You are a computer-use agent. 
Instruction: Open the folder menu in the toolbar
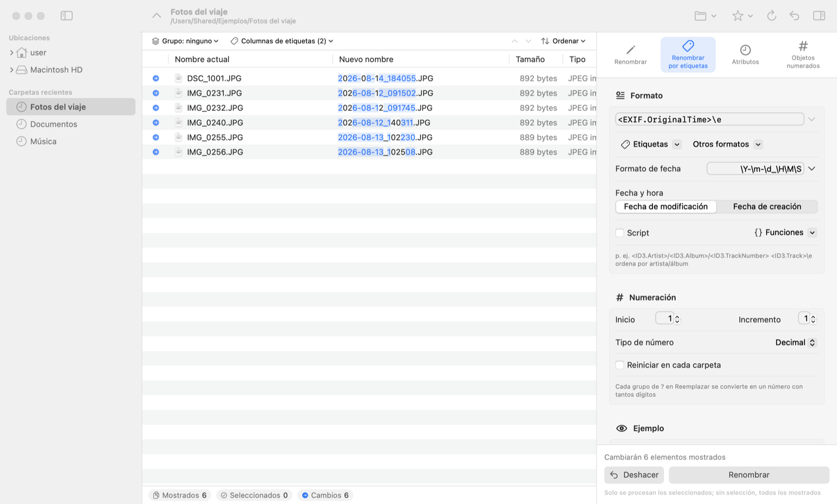point(705,16)
